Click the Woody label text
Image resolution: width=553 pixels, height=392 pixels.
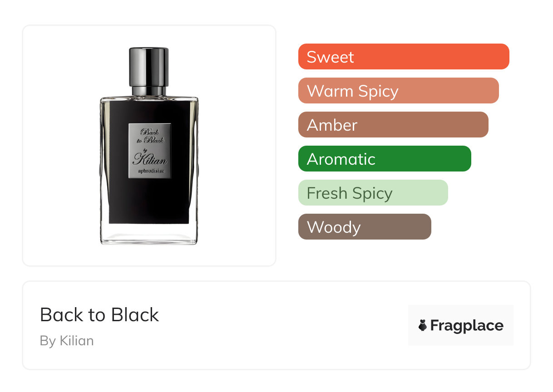[334, 227]
